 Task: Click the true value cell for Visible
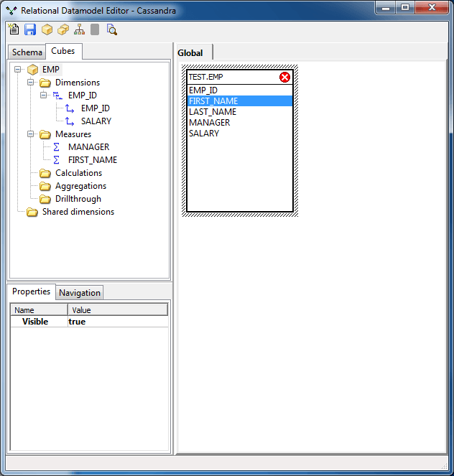[x=118, y=322]
